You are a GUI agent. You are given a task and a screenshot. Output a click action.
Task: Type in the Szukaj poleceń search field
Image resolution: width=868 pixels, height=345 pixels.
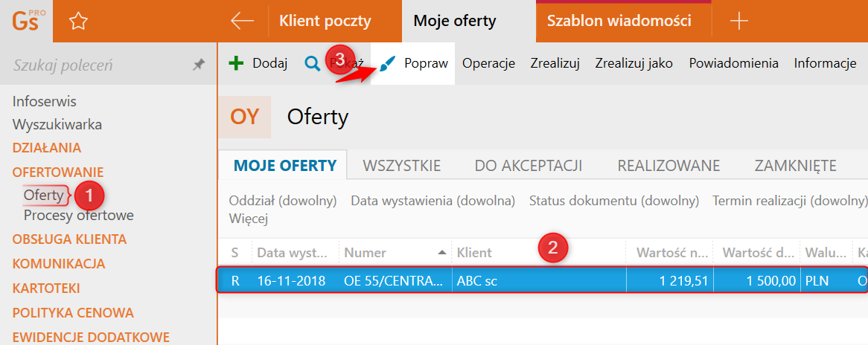pyautogui.click(x=97, y=65)
